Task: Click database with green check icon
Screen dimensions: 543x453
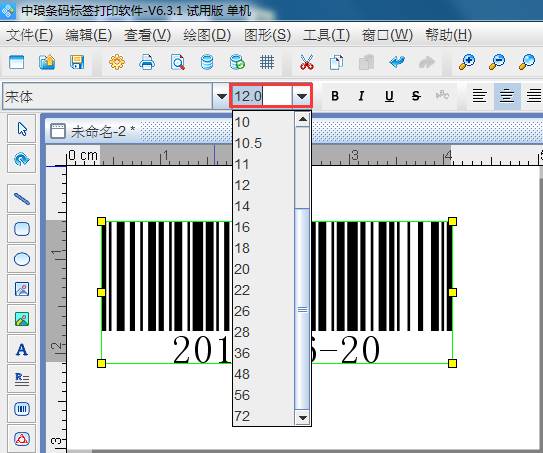Action: point(237,63)
